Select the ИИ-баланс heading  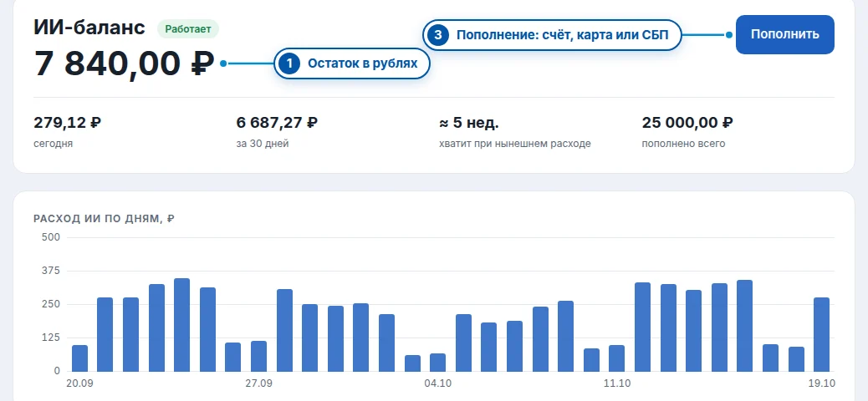pyautogui.click(x=89, y=28)
